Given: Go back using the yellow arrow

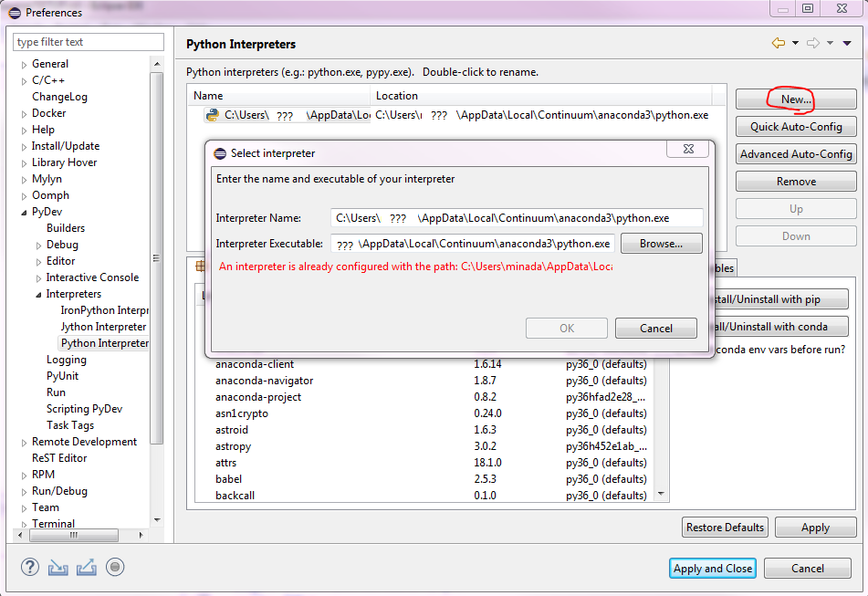Looking at the screenshot, I should point(778,43).
